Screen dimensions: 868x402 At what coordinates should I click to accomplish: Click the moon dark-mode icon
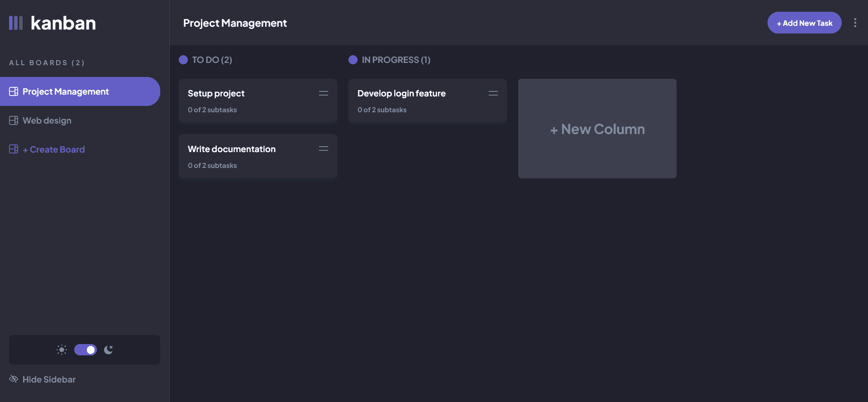(108, 349)
